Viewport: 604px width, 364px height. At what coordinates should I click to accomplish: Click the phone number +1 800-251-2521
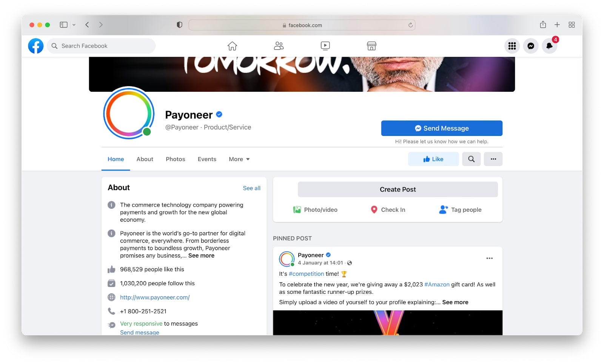click(143, 312)
